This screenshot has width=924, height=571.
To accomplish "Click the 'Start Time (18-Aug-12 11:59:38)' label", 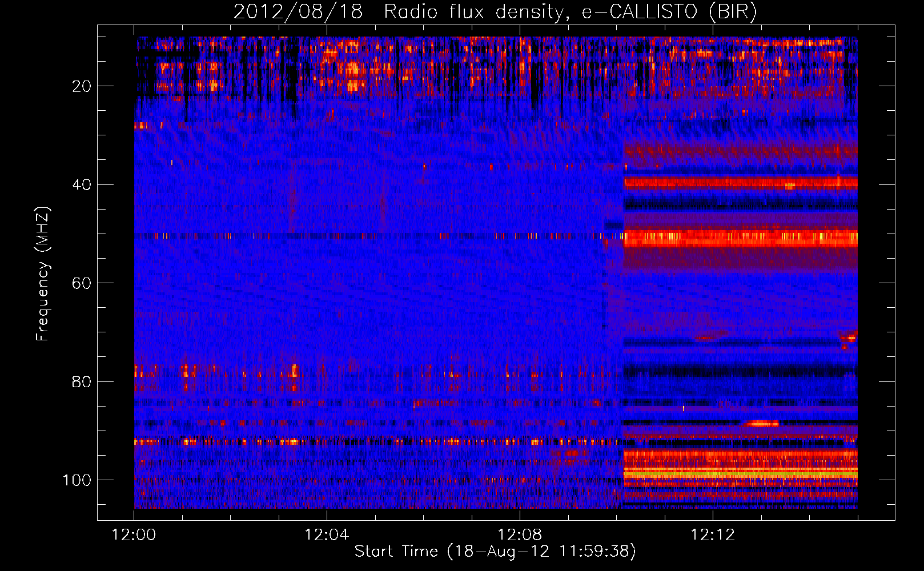I will pyautogui.click(x=495, y=552).
